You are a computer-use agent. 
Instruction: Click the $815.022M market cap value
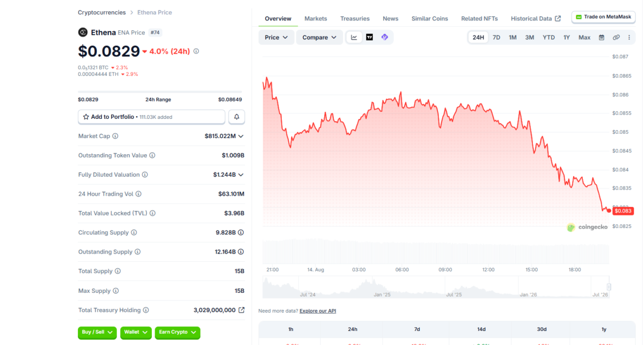pyautogui.click(x=220, y=136)
